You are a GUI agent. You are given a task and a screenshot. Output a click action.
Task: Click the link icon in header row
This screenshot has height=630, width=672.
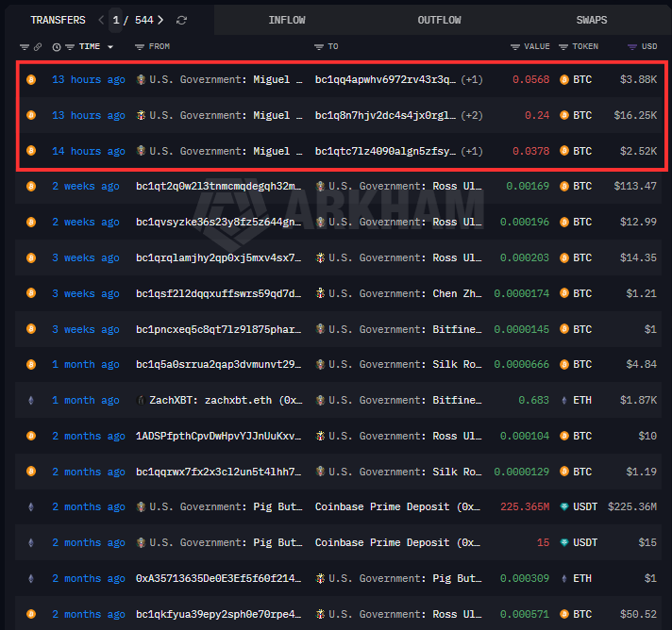[38, 46]
